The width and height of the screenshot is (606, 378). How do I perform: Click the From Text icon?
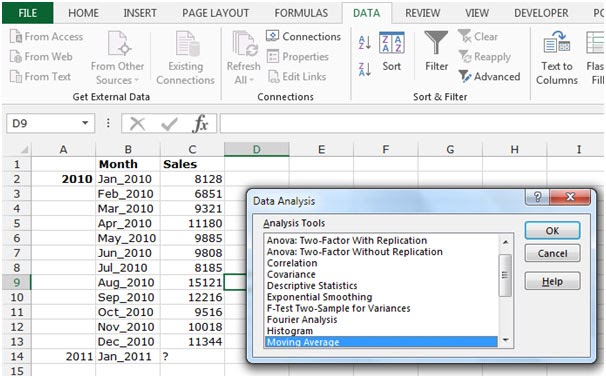point(15,77)
